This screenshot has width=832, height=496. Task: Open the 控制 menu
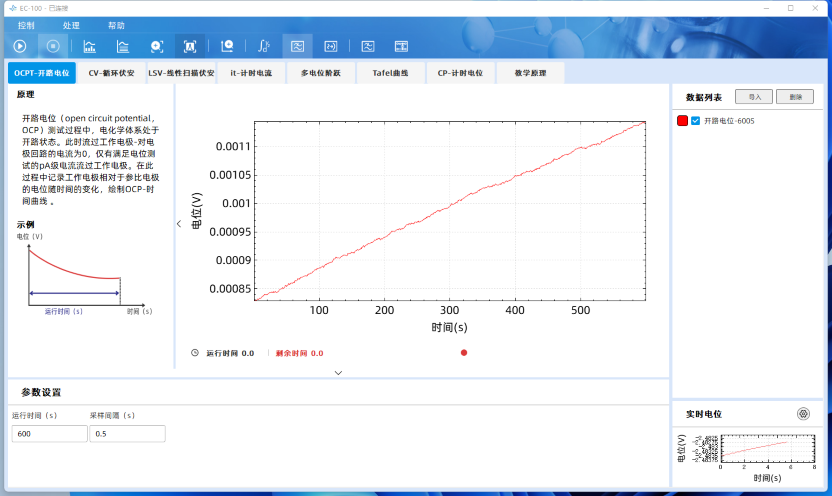coord(26,25)
